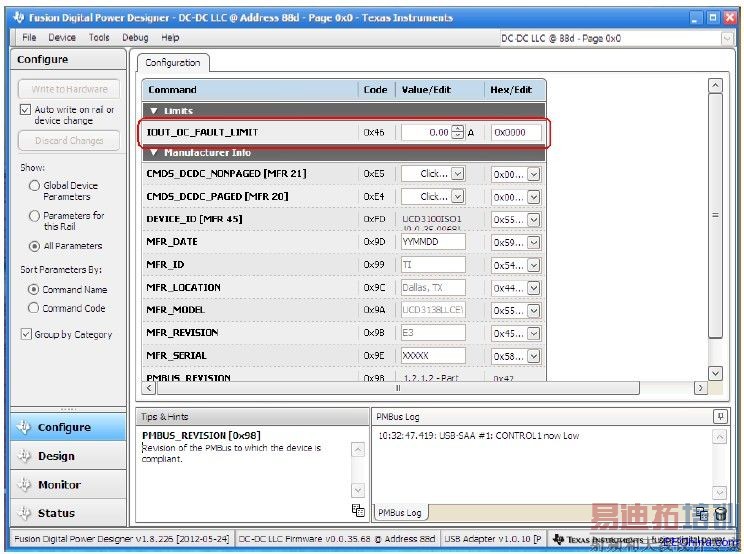Viewport: 744px width, 554px height.
Task: Select Parameters for this Rail radio
Action: pos(34,216)
